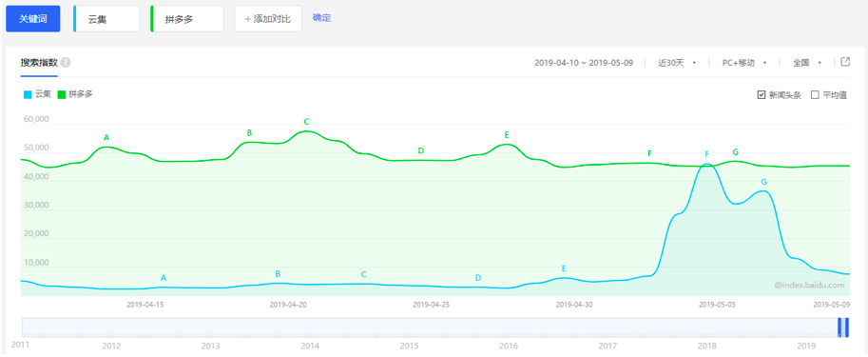Click the export/share icon at top right

click(x=845, y=62)
